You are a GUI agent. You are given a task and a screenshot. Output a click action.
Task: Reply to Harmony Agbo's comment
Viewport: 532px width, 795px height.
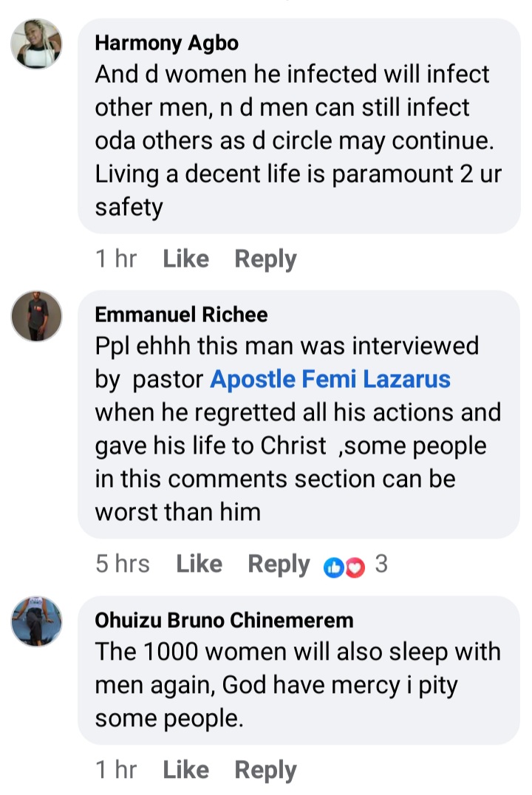(x=265, y=259)
